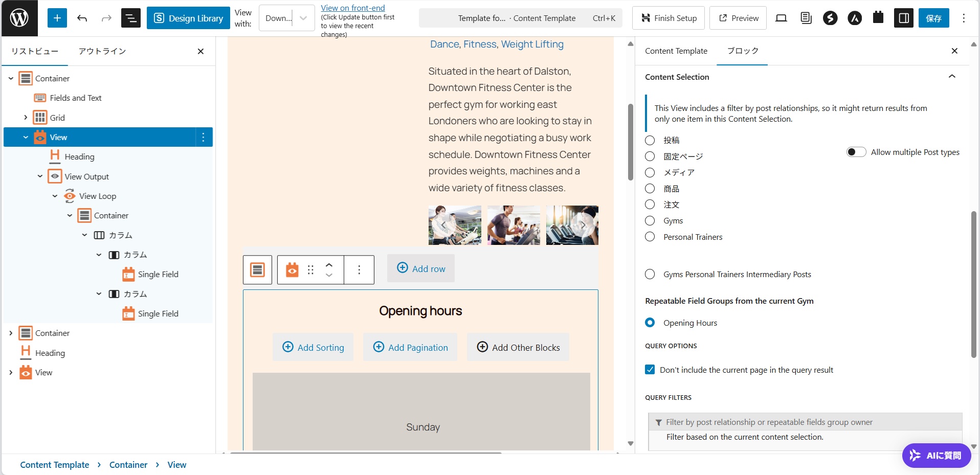Viewport: 980px width, 475px height.
Task: Select the Fields and Text block
Action: tap(76, 98)
